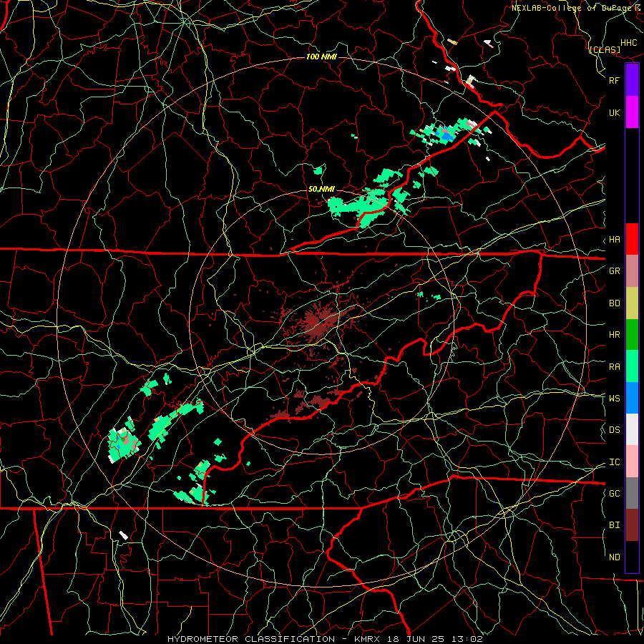Click the brown biological echo cluster at radar center
Screen dimensions: 644x644
318,323
